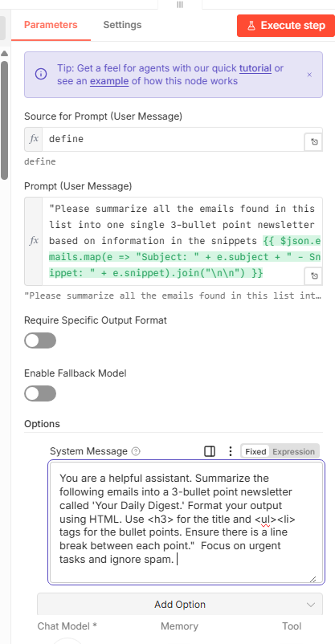Select the Parameters tab
The height and width of the screenshot is (644, 335).
click(x=51, y=25)
